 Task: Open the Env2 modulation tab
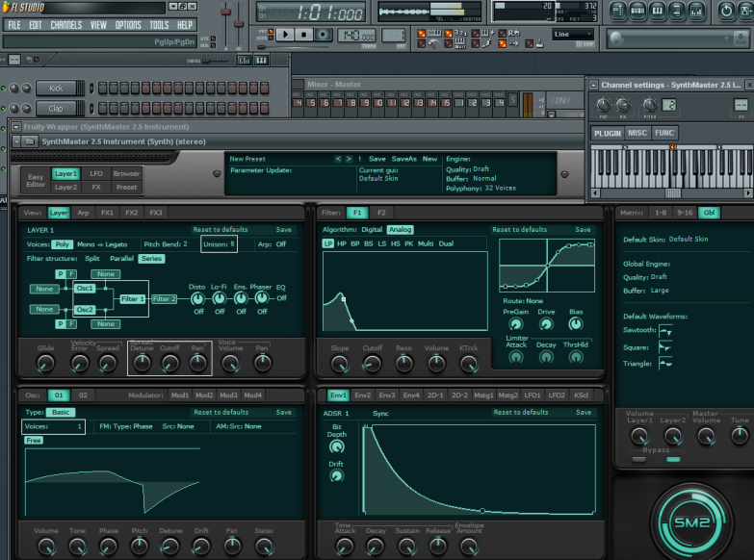[x=363, y=395]
